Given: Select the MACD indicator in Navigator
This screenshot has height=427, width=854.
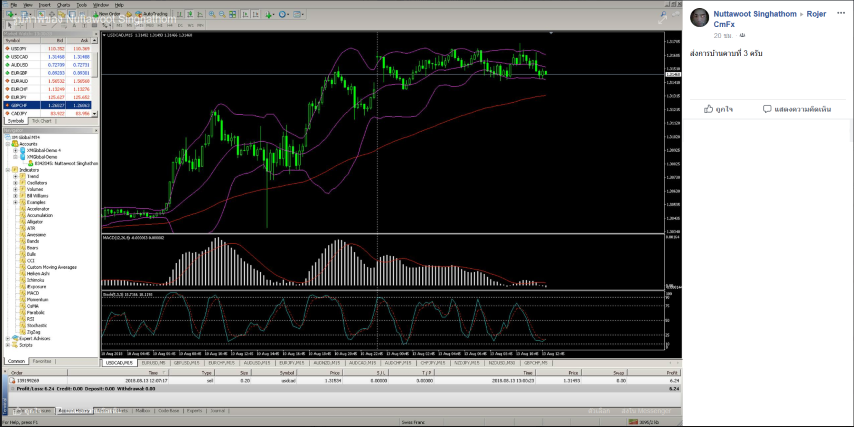Looking at the screenshot, I should pyautogui.click(x=33, y=293).
